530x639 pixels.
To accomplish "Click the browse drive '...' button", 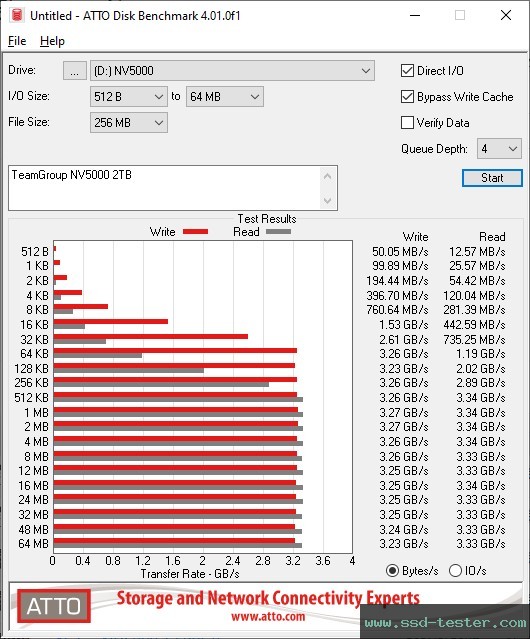I will (x=75, y=71).
